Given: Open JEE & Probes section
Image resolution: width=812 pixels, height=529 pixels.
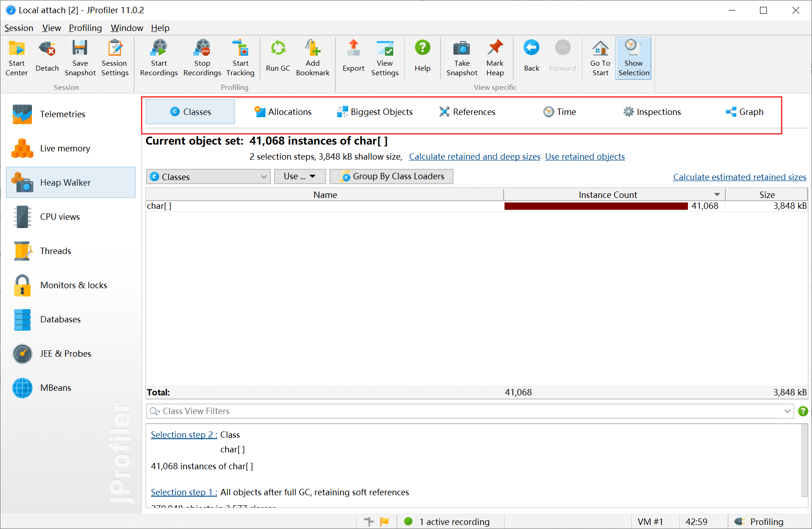Looking at the screenshot, I should tap(71, 353).
